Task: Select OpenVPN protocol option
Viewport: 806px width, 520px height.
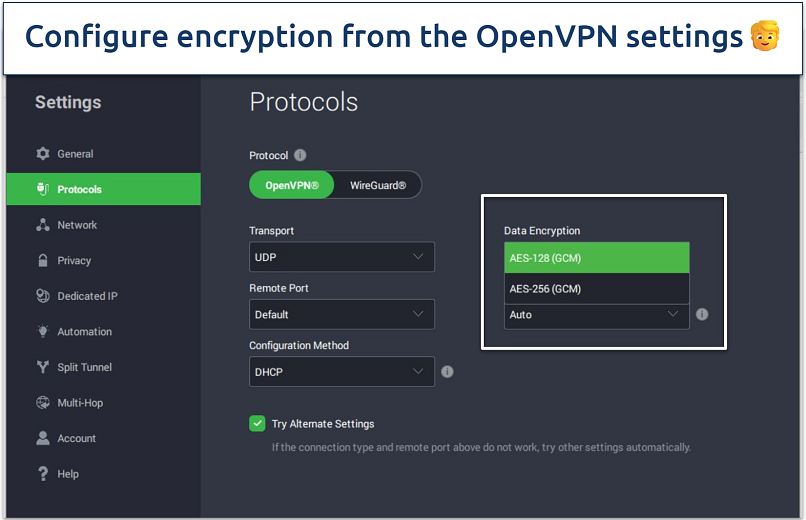Action: click(291, 185)
